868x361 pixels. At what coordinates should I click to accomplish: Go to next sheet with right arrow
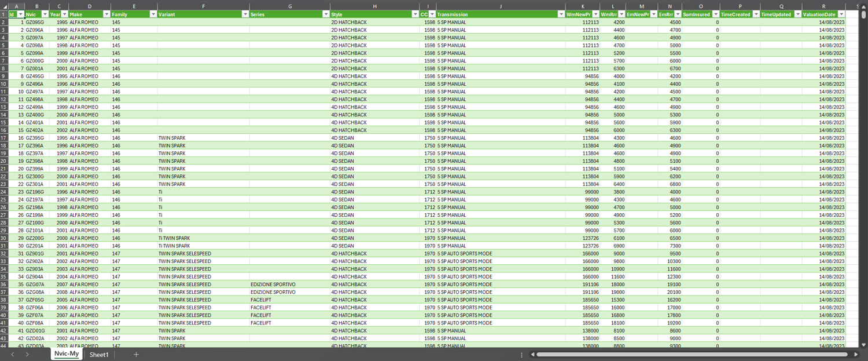(27, 355)
